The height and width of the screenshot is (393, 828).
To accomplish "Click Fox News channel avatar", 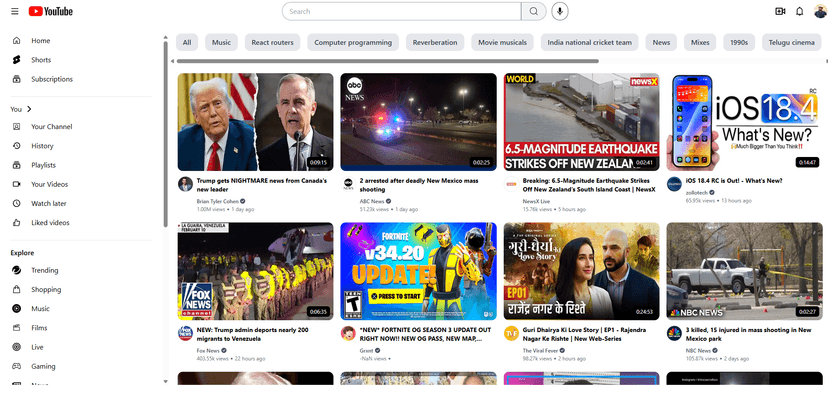I will point(185,333).
